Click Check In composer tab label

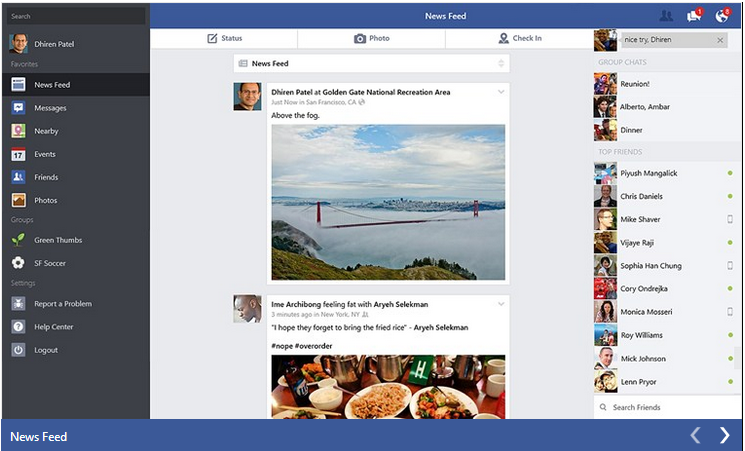(527, 38)
